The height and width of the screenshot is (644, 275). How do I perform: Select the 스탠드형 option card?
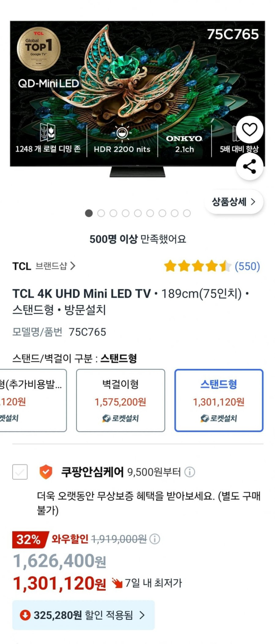[219, 400]
